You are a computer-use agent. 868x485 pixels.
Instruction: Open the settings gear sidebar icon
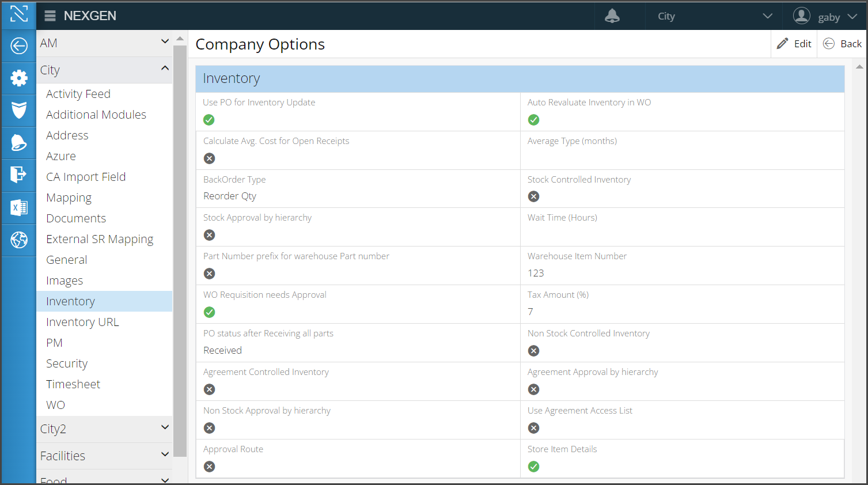click(x=18, y=78)
